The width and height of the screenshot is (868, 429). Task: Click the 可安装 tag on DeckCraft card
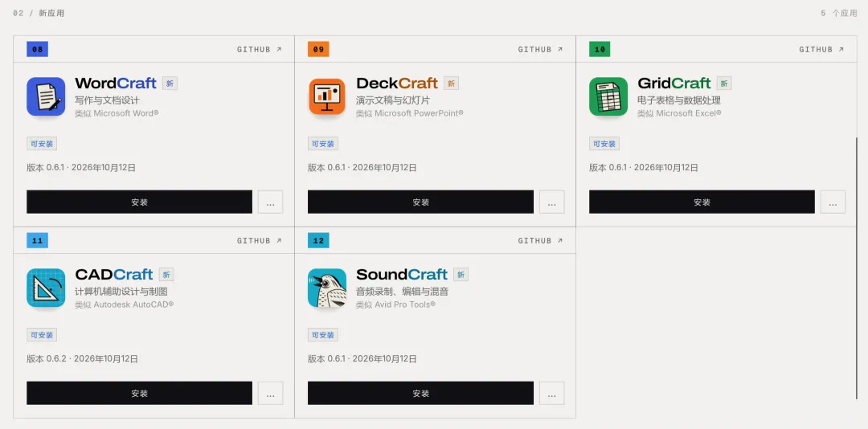coord(323,144)
